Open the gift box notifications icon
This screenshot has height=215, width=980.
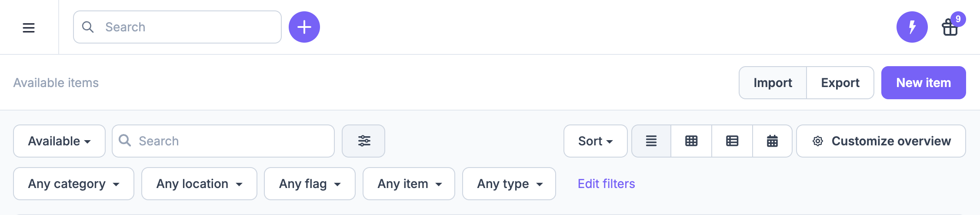[x=950, y=27]
